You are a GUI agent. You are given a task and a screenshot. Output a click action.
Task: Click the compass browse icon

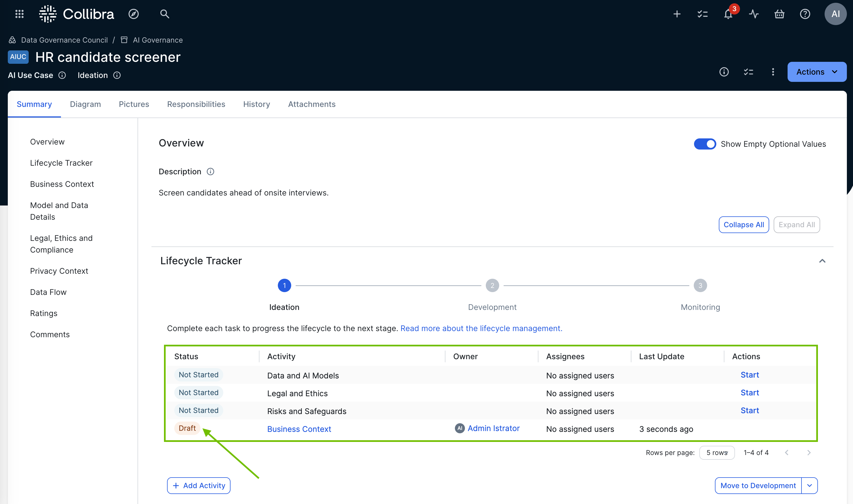133,14
